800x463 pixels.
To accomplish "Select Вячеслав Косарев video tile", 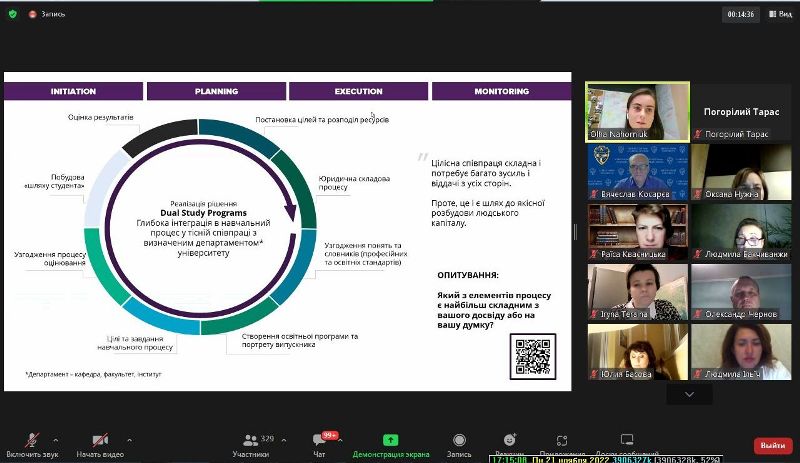I will click(x=637, y=172).
